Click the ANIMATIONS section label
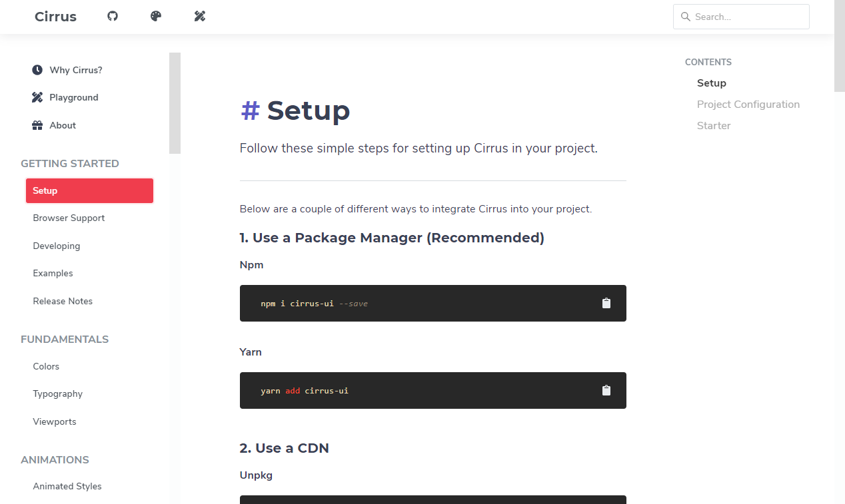The width and height of the screenshot is (845, 504). click(x=55, y=460)
